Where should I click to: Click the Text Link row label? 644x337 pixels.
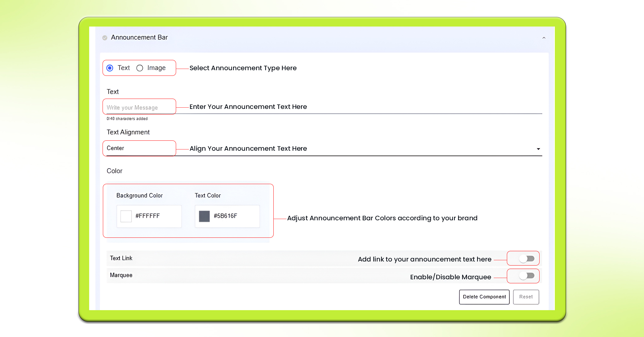click(x=121, y=258)
